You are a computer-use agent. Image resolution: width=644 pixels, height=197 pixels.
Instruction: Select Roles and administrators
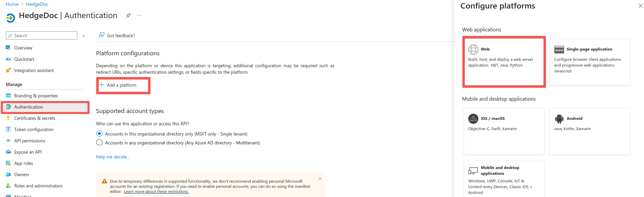[38, 185]
